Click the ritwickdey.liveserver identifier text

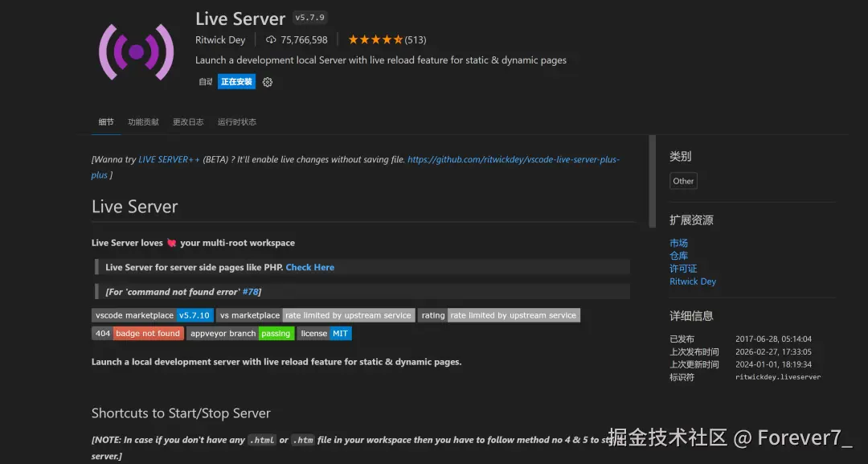(778, 377)
